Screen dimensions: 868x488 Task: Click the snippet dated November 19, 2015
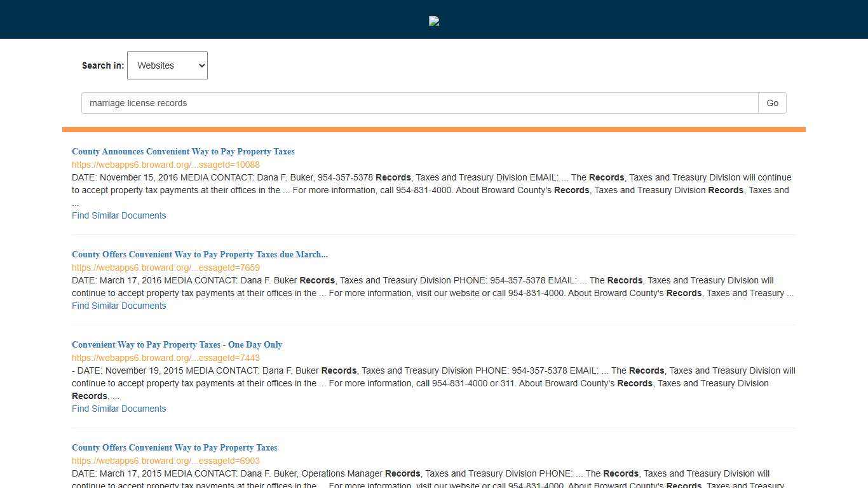[432, 377]
